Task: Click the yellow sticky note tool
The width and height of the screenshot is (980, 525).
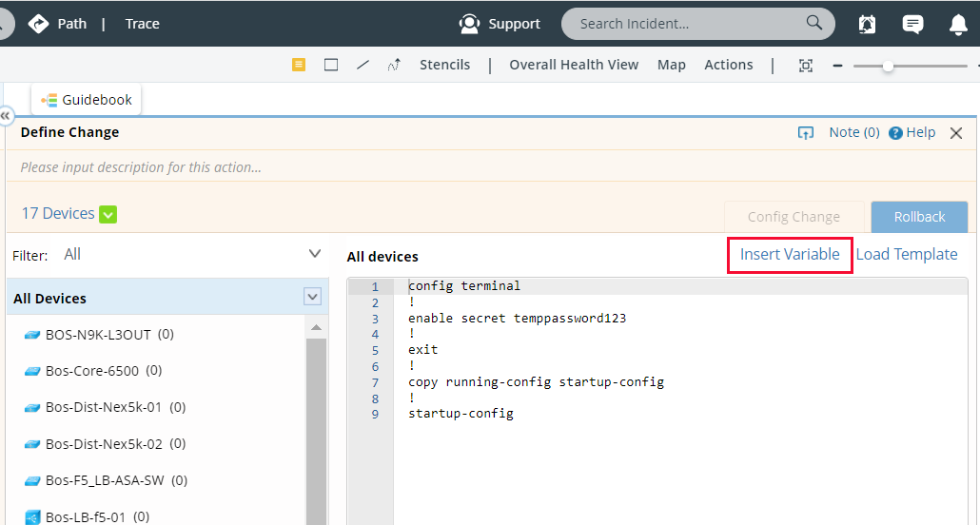Action: tap(299, 65)
